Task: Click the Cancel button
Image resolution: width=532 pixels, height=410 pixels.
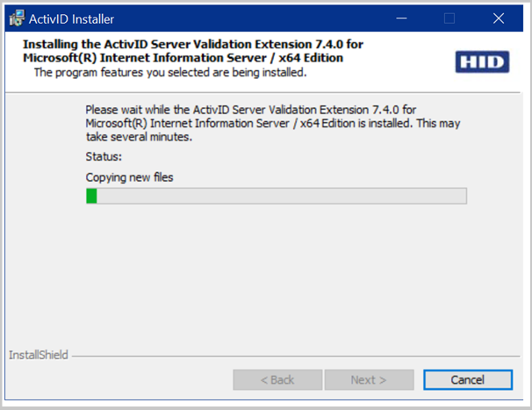Action: pos(468,380)
